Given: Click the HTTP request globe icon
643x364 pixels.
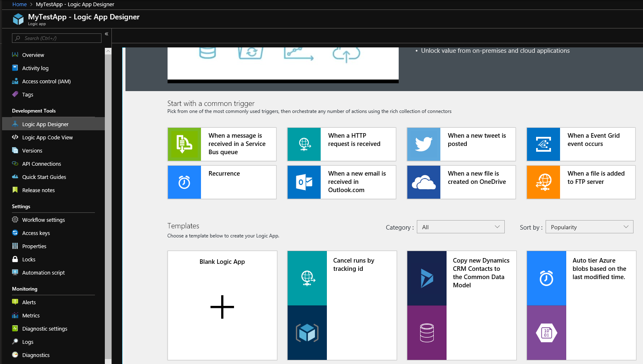Looking at the screenshot, I should [304, 144].
